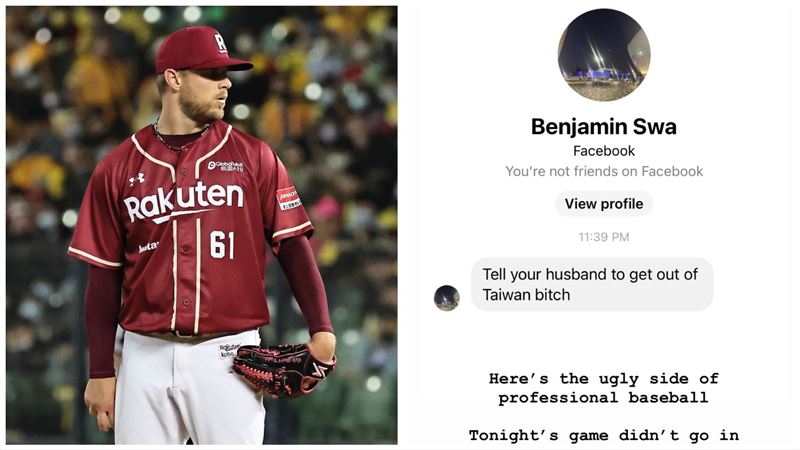Click the Globalhue sponsor logo on chest
The image size is (800, 450).
[x=226, y=165]
